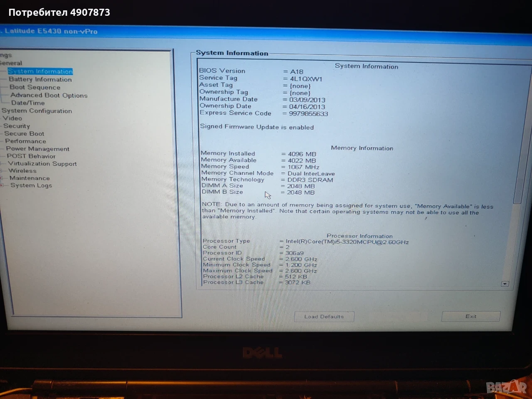
Task: Click the DIMM B Size label
Action: click(222, 192)
